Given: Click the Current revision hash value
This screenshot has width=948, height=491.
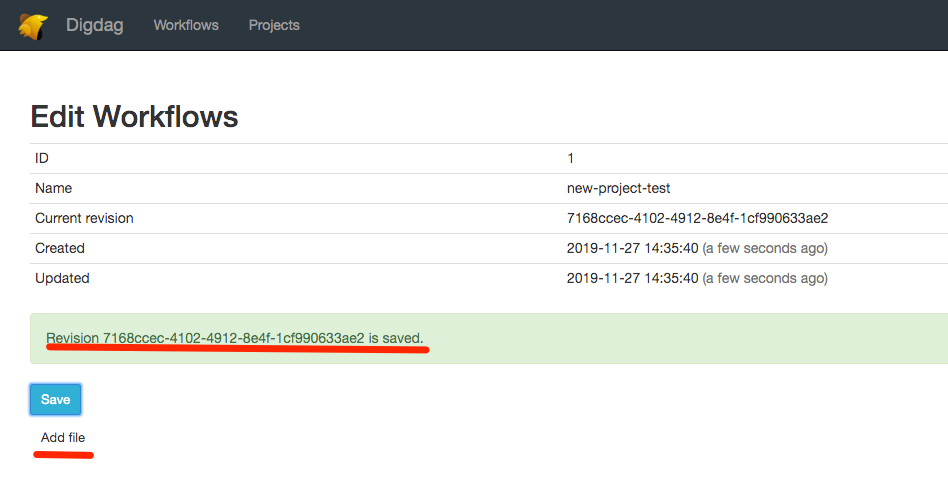Looking at the screenshot, I should pos(697,218).
